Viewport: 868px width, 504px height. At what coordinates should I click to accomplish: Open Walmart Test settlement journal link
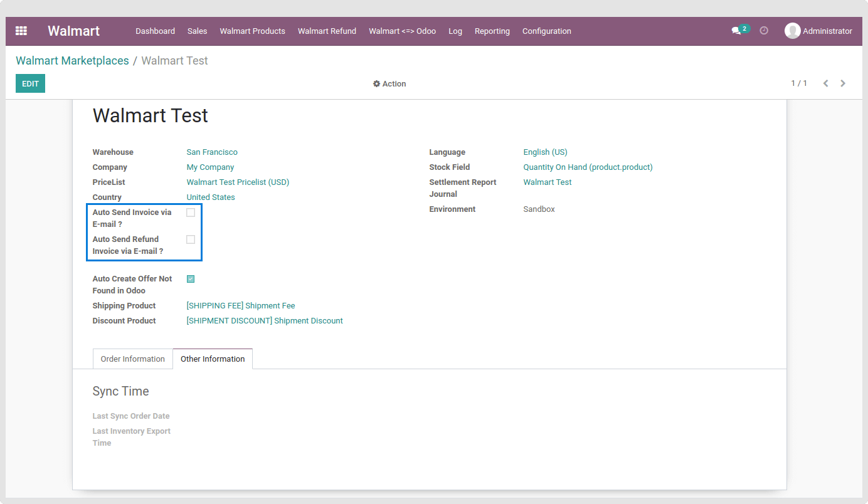(x=548, y=182)
